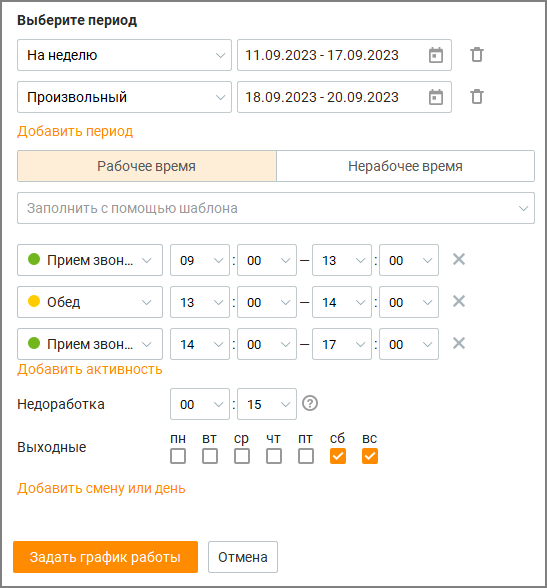This screenshot has width=547, height=588.
Task: Change end hour 17 of last activity
Action: pos(342,344)
